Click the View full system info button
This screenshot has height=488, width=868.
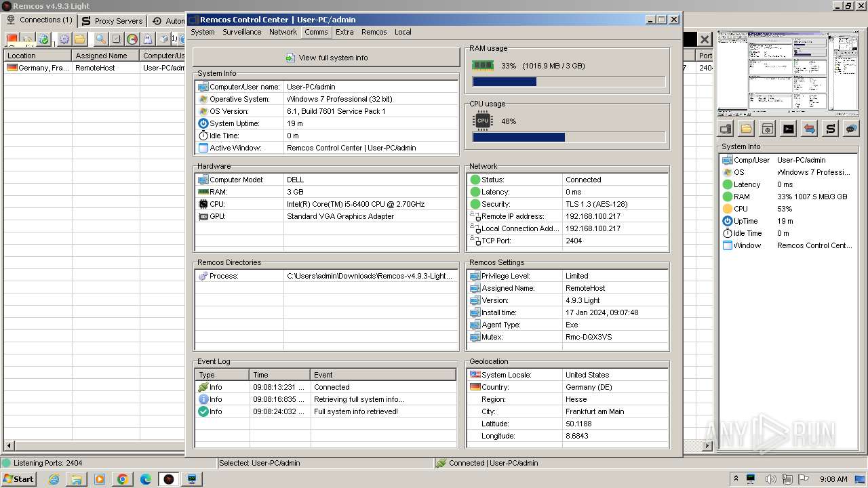click(326, 58)
